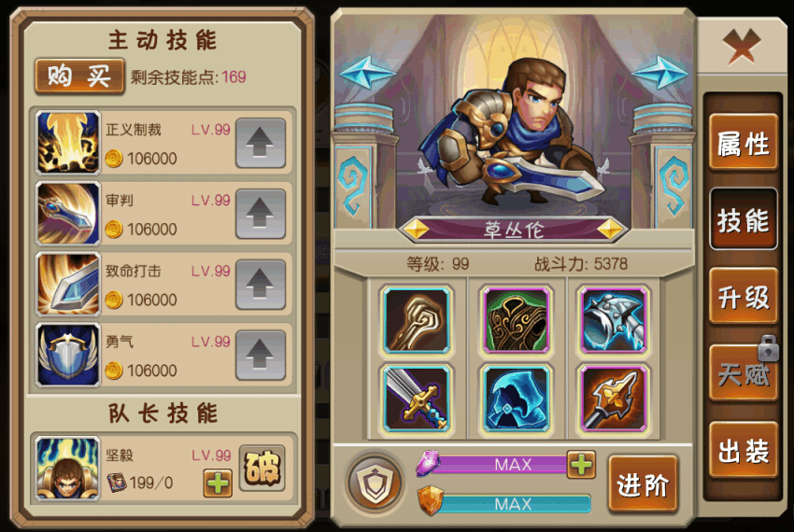Add purple gem experience with plus button
The image size is (794, 532).
581,464
